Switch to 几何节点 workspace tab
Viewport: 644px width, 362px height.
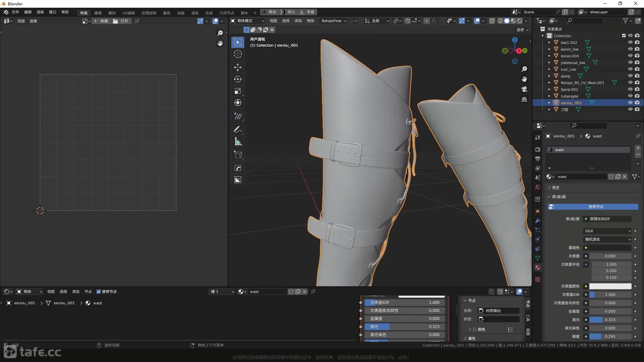point(227,13)
